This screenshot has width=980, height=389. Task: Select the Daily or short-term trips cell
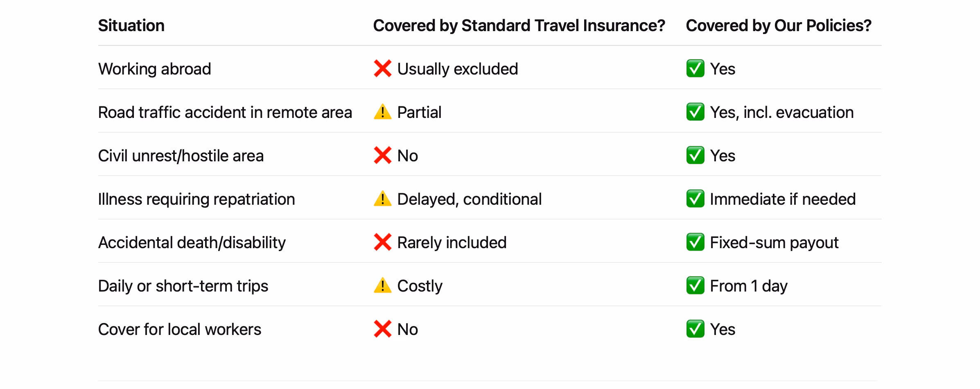(183, 286)
